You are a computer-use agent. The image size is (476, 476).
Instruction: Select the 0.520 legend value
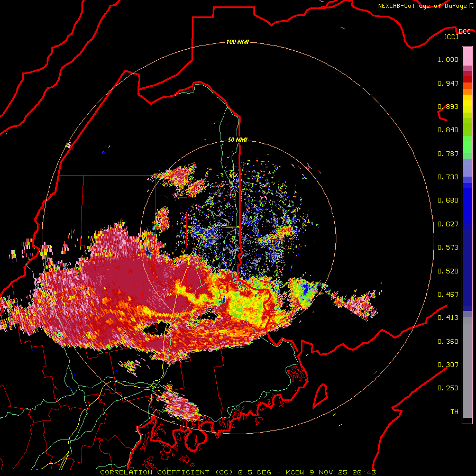448,271
